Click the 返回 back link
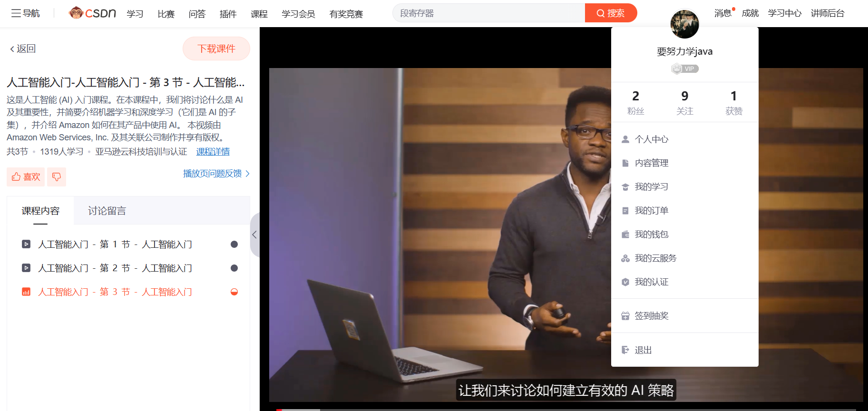The width and height of the screenshot is (868, 411). tap(23, 49)
